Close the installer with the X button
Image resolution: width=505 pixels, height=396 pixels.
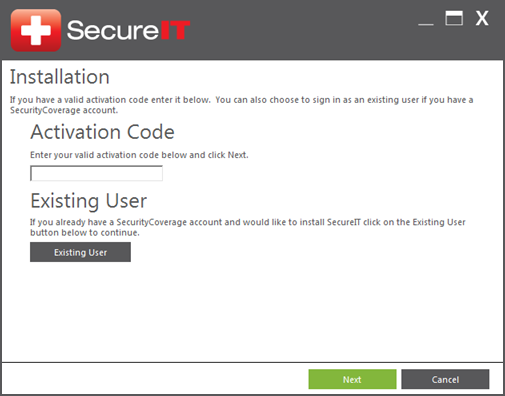482,18
